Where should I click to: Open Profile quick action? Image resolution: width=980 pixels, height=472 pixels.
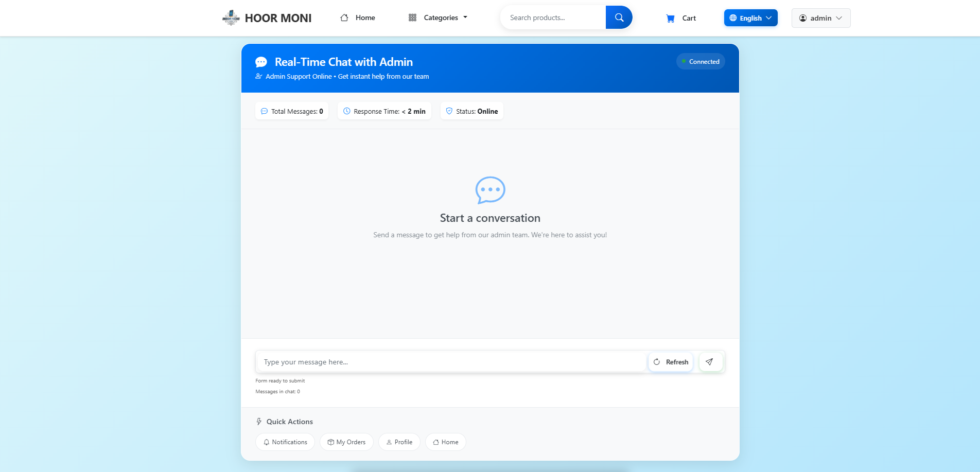point(399,442)
